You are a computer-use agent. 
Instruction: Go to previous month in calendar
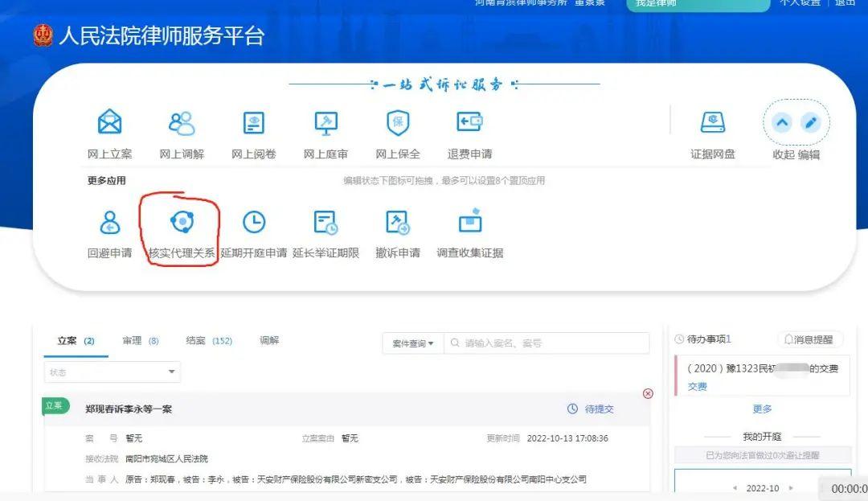735,487
